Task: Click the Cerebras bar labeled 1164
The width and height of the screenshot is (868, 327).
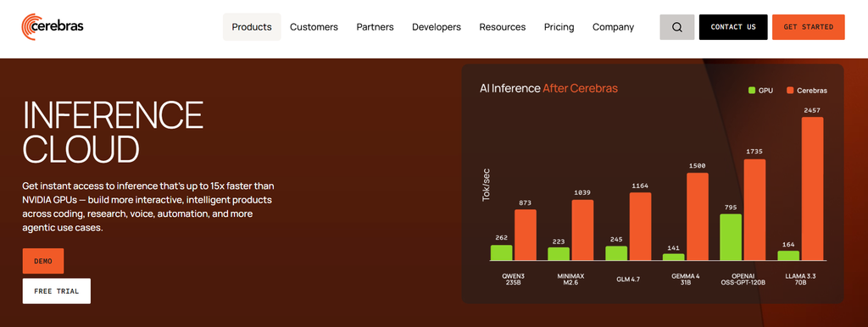Action: tap(641, 227)
